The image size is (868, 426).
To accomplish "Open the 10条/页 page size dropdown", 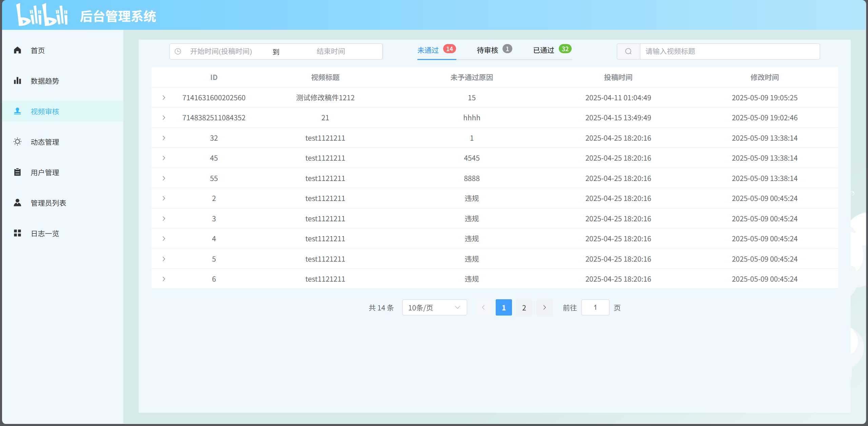I will click(434, 307).
